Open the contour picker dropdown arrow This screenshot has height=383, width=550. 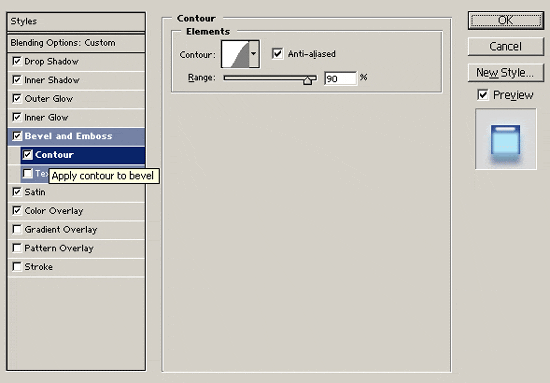click(x=254, y=54)
